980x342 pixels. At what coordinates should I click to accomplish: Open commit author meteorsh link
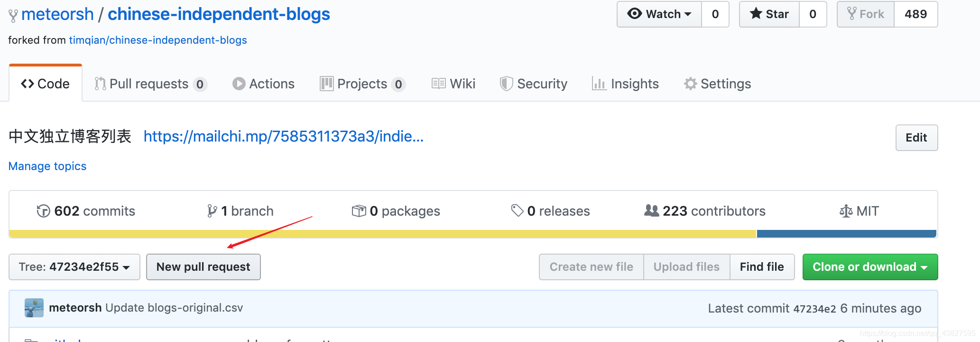coord(75,308)
